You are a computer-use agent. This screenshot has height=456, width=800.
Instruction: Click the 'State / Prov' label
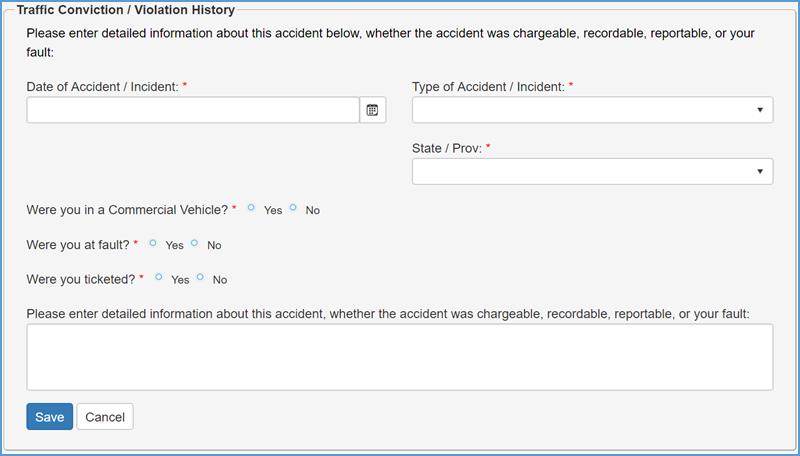pos(446,148)
